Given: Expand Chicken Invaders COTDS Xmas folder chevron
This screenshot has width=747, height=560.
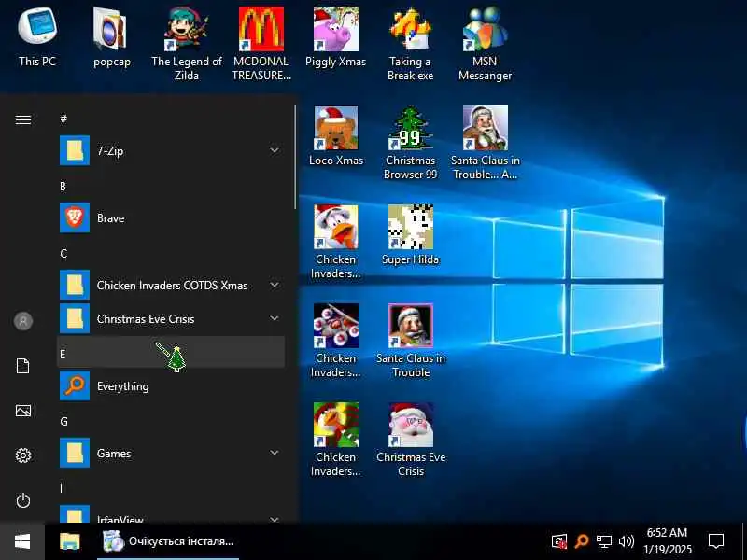Looking at the screenshot, I should [275, 285].
